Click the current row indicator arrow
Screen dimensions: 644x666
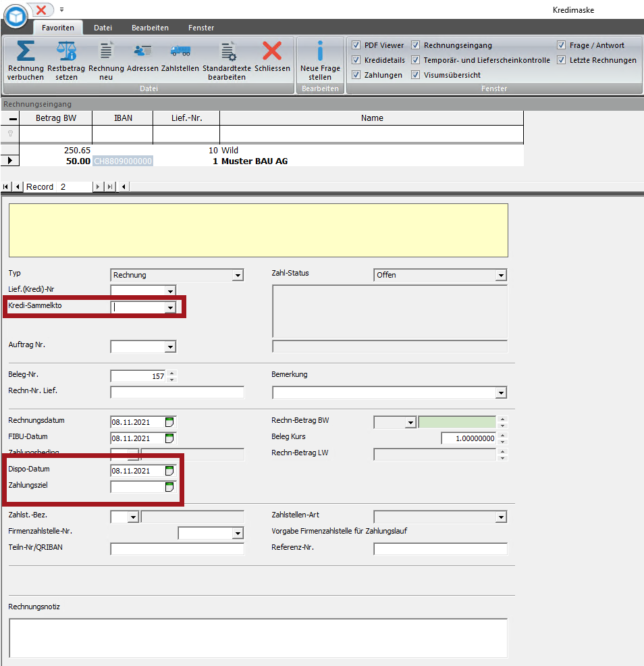point(10,161)
